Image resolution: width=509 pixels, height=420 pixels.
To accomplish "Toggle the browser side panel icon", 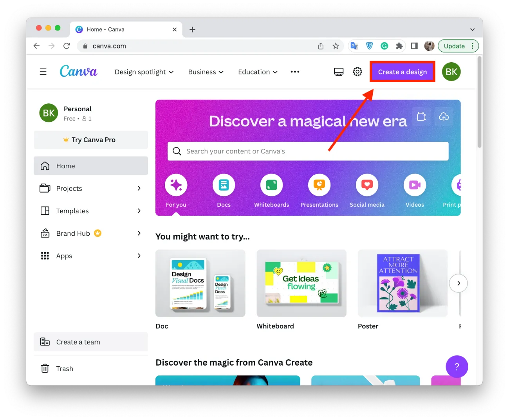I will click(x=414, y=46).
